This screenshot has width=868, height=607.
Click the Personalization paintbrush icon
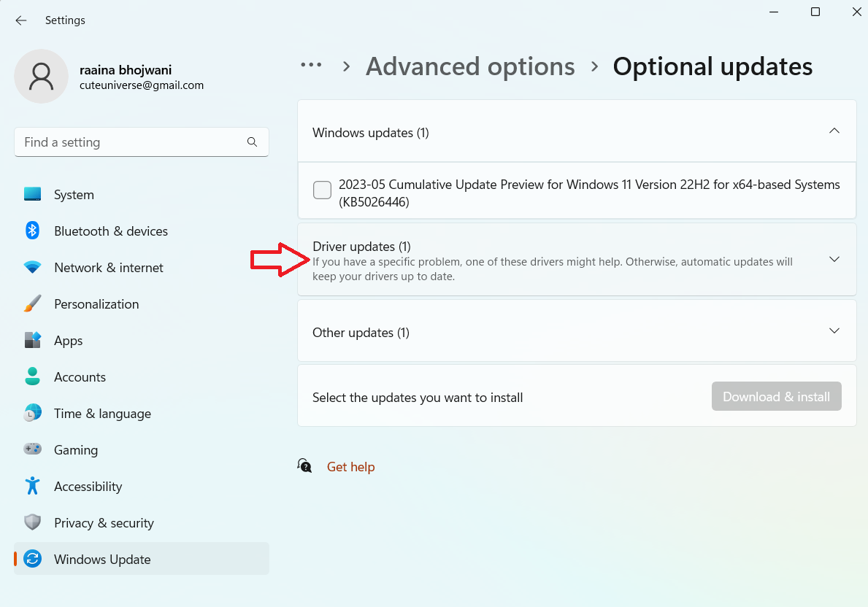[x=32, y=304]
